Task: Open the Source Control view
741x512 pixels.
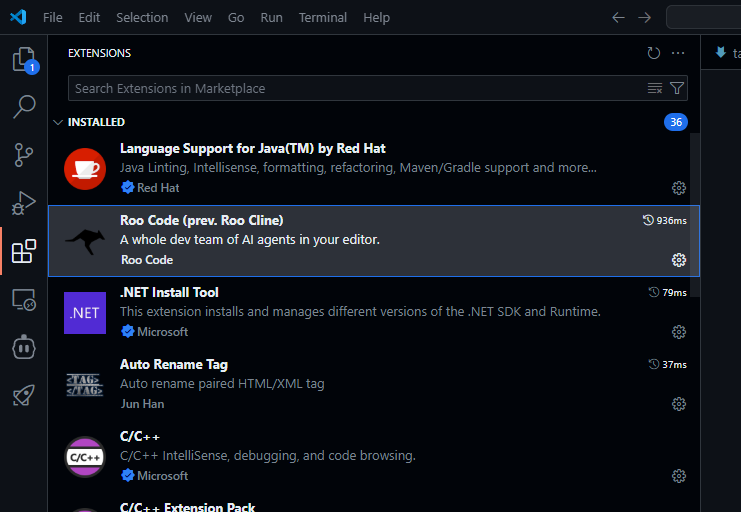Action: [24, 155]
